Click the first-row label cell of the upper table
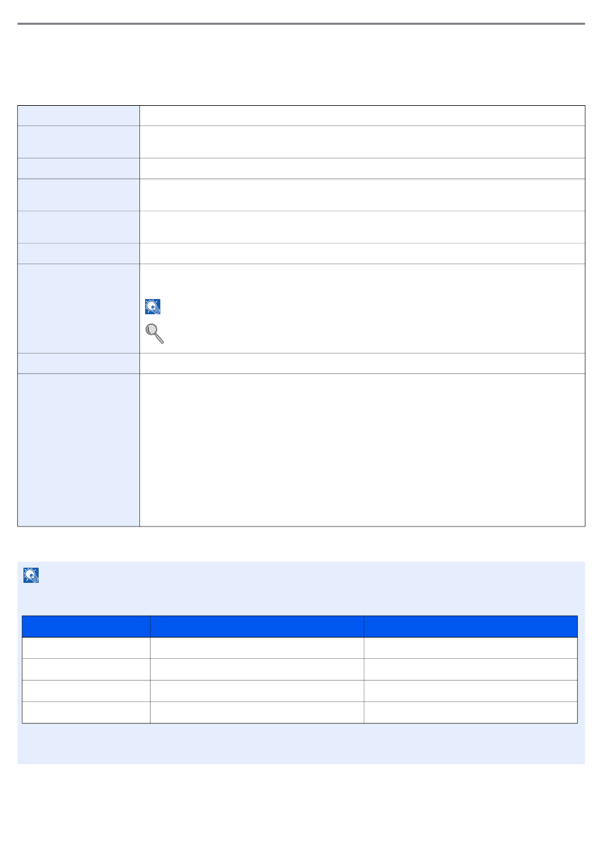Image resolution: width=602 pixels, height=868 pixels. pos(79,115)
